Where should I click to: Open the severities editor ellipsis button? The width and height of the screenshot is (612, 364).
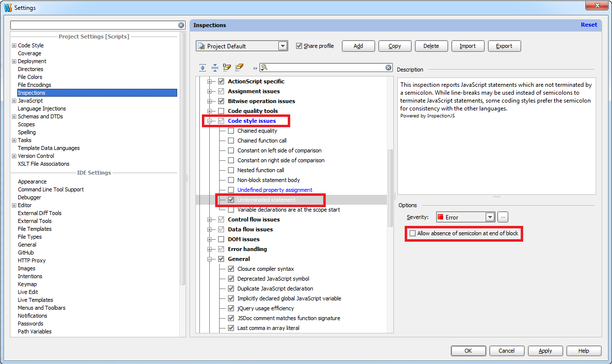tap(502, 217)
